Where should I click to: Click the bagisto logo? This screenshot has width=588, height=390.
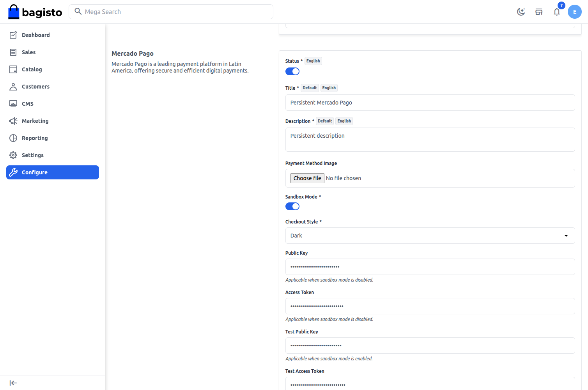[x=35, y=12]
